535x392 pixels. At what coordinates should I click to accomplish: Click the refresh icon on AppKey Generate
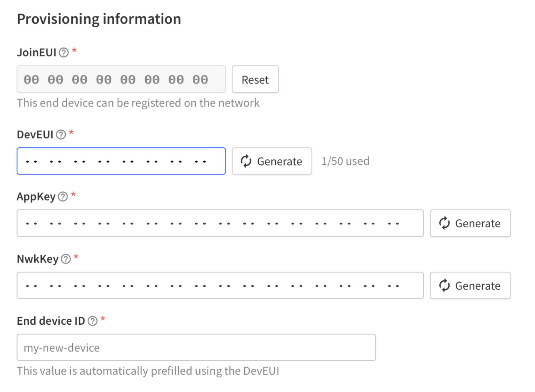(x=444, y=223)
